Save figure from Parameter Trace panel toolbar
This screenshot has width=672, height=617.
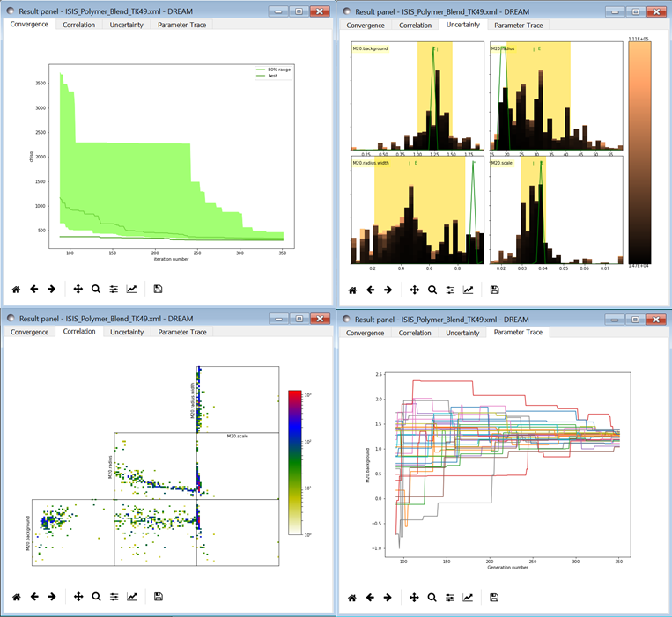[494, 597]
